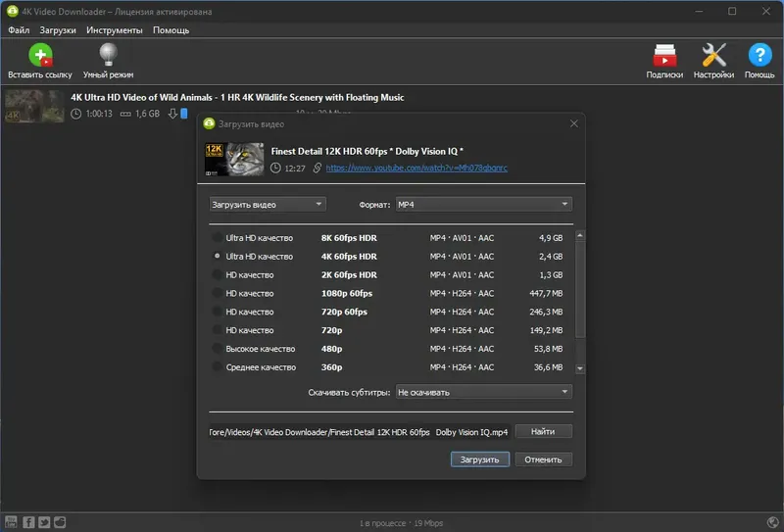Open Reddit icon in status bar
The width and height of the screenshot is (784, 532).
click(x=60, y=522)
